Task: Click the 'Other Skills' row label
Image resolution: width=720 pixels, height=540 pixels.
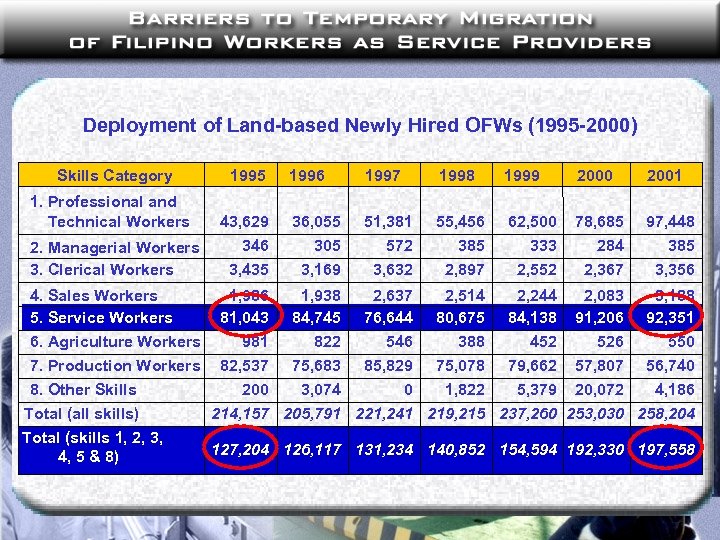Action: click(x=83, y=389)
